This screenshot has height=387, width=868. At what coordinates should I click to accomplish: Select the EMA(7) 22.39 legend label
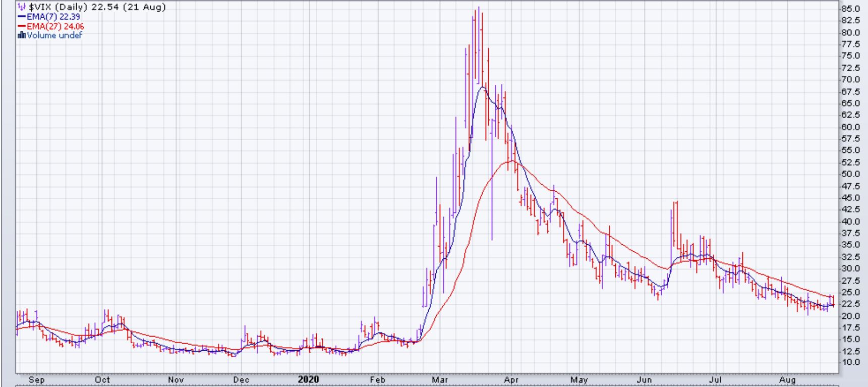click(53, 17)
